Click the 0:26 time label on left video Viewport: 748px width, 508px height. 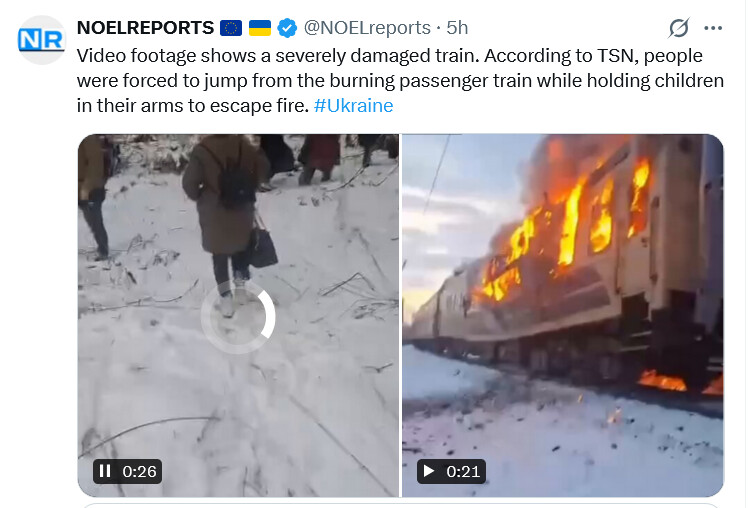point(139,471)
